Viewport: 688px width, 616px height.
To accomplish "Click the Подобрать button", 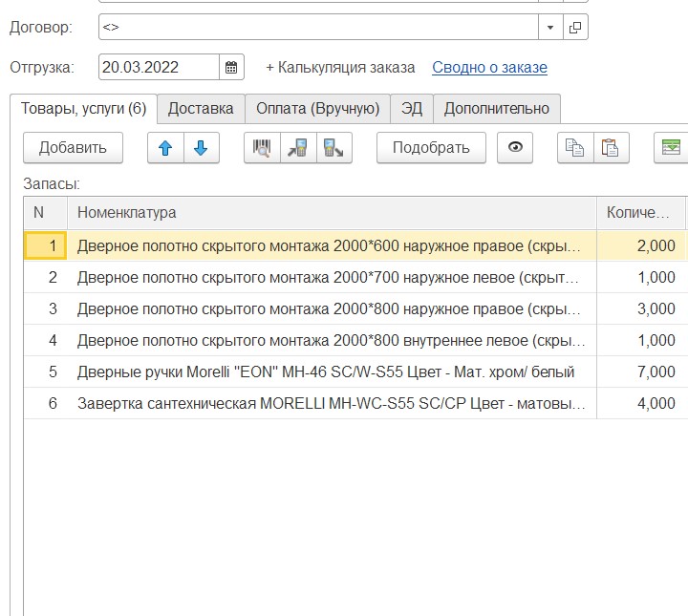I will [431, 148].
